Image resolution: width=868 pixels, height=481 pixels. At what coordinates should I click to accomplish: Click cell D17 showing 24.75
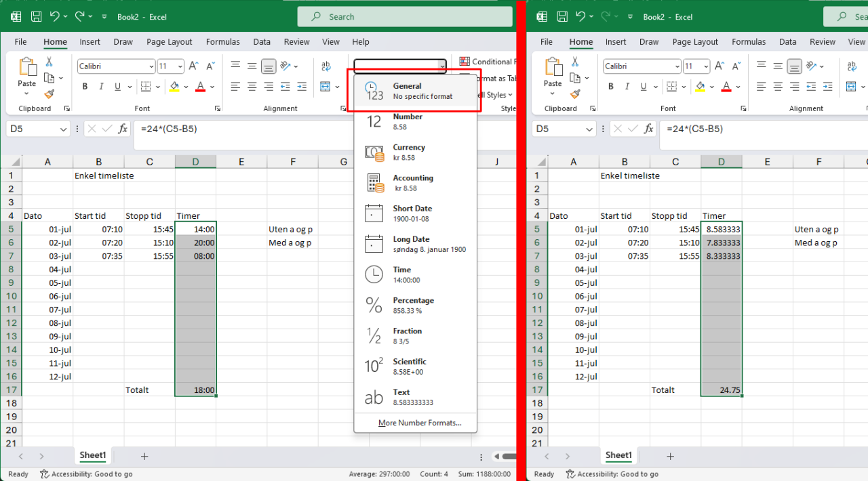[x=722, y=390]
